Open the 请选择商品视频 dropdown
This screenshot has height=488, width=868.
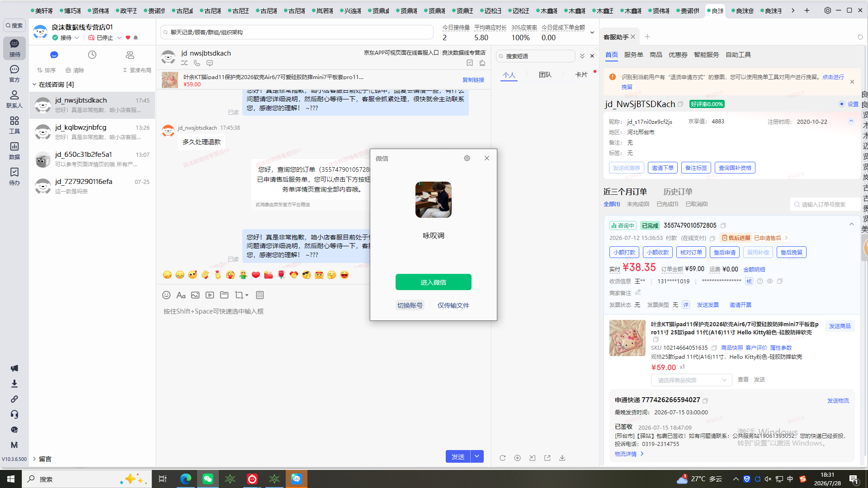click(691, 380)
